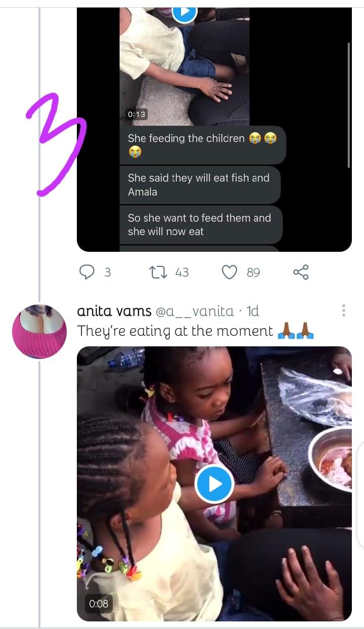Image resolution: width=364 pixels, height=629 pixels.
Task: Tap the reply count of 3
Action: click(107, 273)
